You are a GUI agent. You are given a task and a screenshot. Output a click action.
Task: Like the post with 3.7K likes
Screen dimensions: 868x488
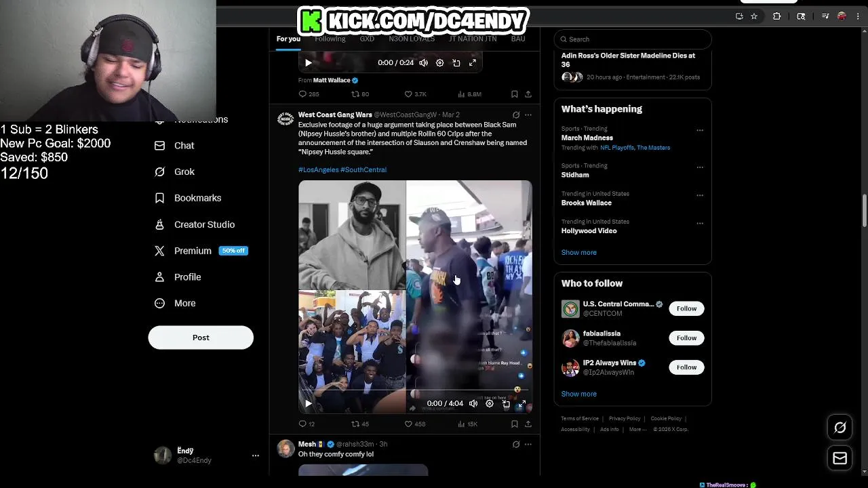(x=408, y=94)
